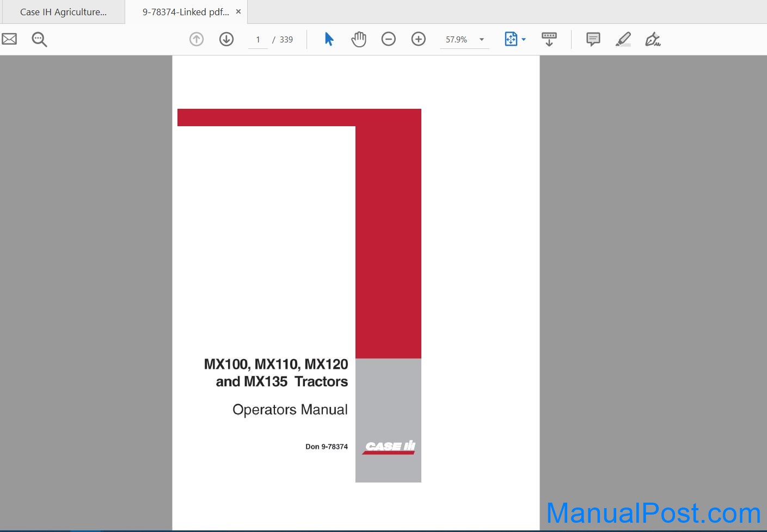Open fit page options icon

click(511, 39)
